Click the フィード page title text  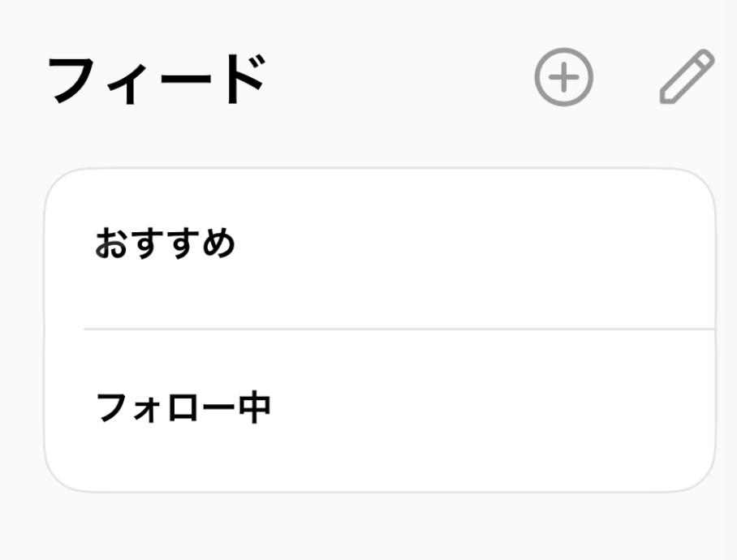coord(157,79)
